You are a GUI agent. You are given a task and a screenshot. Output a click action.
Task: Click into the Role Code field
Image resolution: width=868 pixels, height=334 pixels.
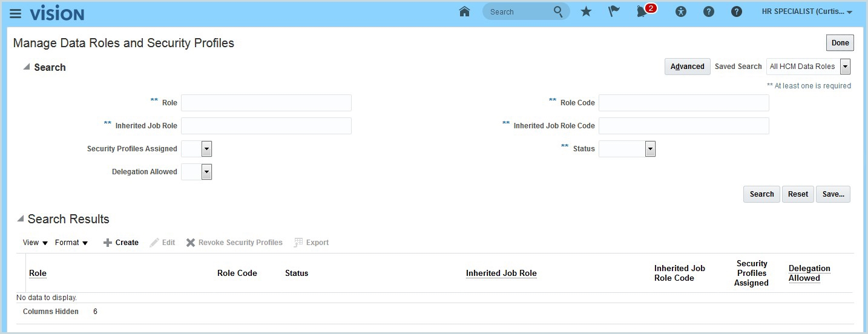click(683, 103)
